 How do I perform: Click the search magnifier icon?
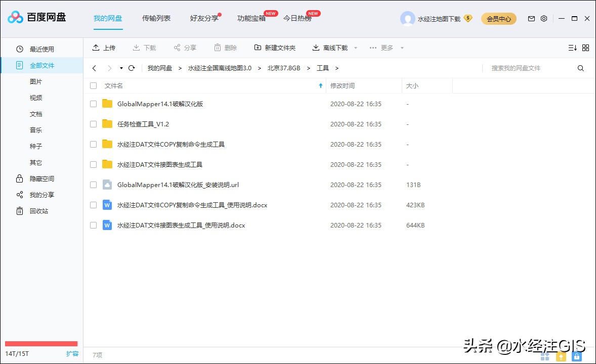point(581,68)
